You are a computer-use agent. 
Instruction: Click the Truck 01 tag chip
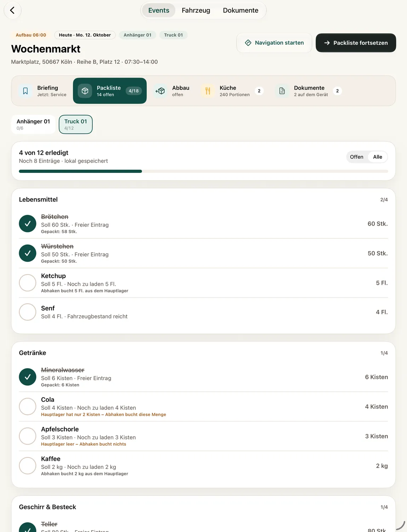click(173, 35)
